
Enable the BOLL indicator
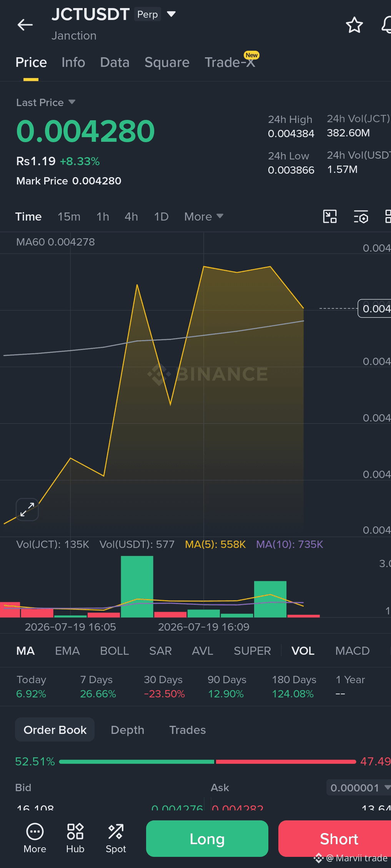click(x=115, y=651)
